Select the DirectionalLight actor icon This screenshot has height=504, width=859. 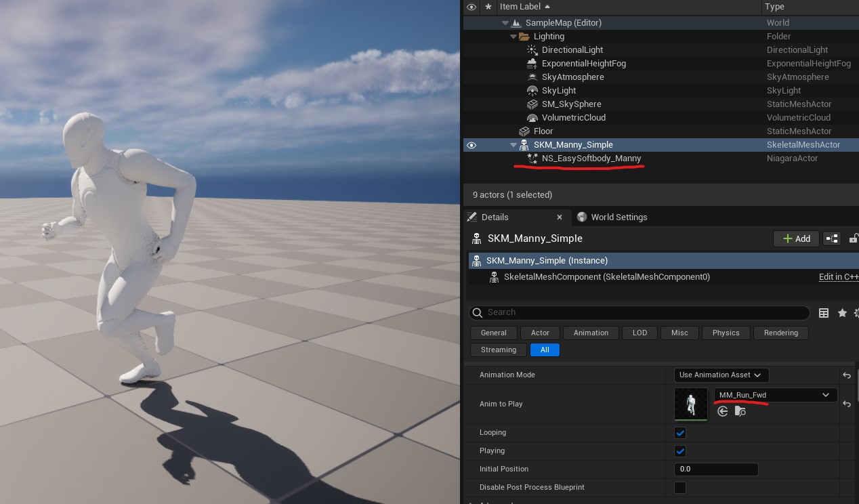[532, 49]
